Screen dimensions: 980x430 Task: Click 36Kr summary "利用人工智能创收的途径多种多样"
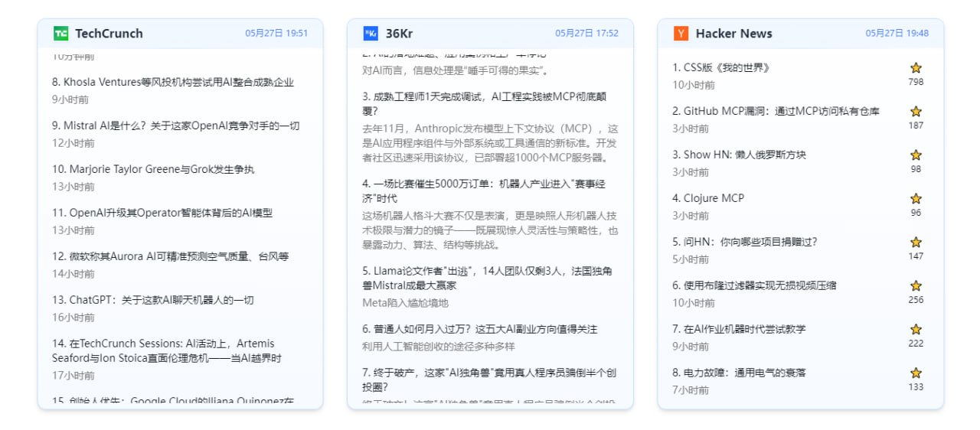tap(439, 347)
